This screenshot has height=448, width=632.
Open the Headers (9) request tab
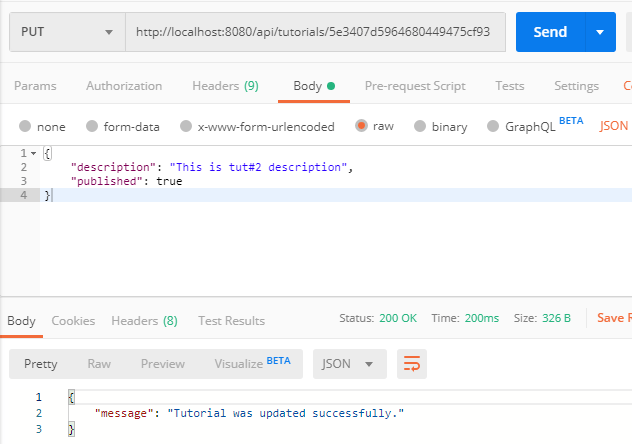click(x=225, y=86)
